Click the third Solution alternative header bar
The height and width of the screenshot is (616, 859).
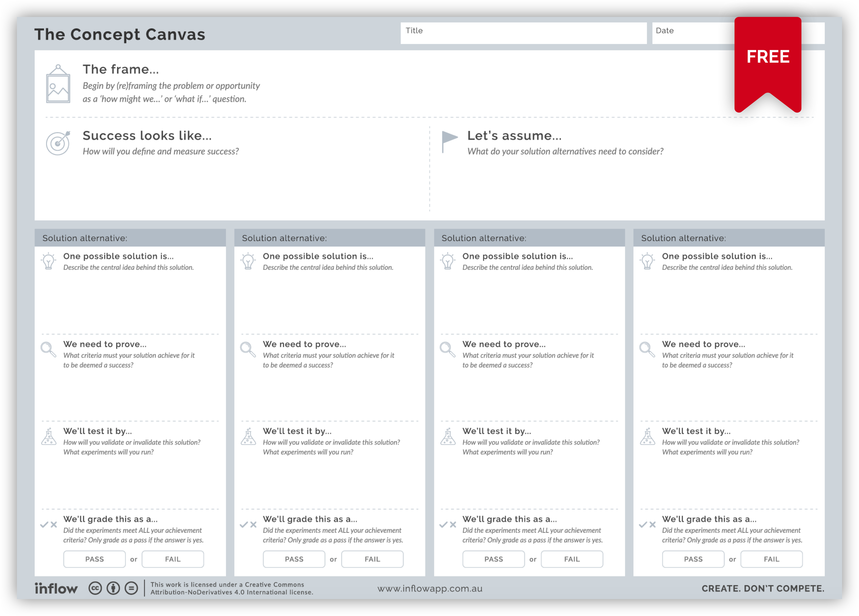(529, 238)
